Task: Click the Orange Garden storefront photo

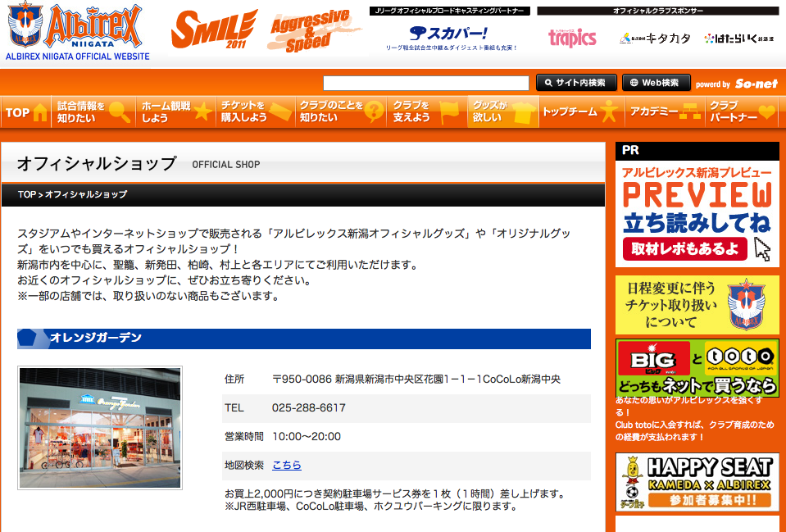Action: point(100,428)
